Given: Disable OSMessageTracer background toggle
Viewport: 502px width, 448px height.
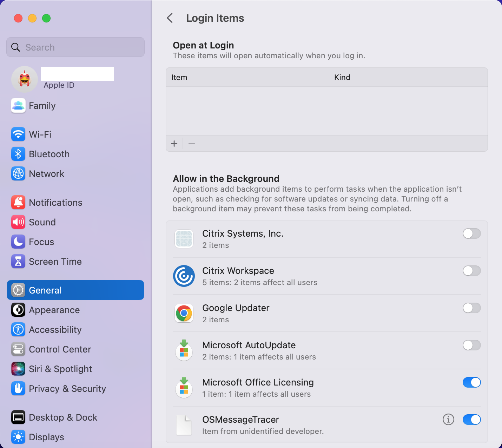Looking at the screenshot, I should tap(471, 420).
